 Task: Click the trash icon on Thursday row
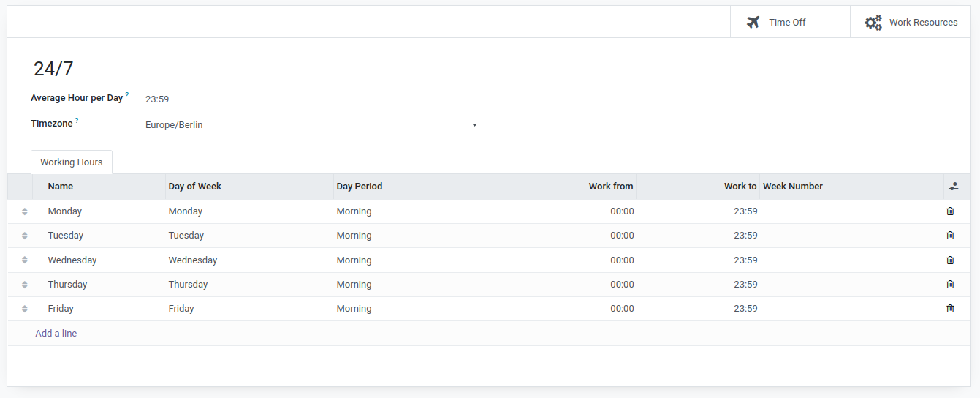(x=950, y=285)
